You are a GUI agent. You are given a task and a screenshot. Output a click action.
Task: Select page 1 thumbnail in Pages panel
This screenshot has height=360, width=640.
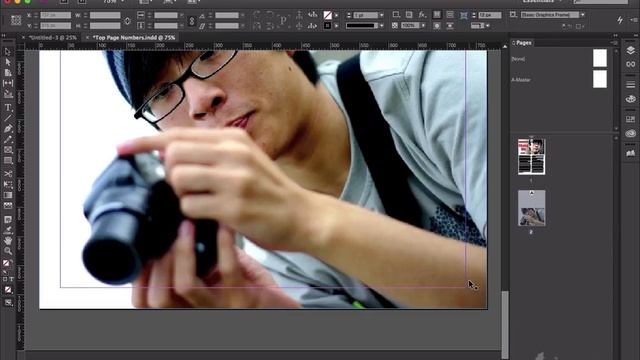tap(531, 157)
